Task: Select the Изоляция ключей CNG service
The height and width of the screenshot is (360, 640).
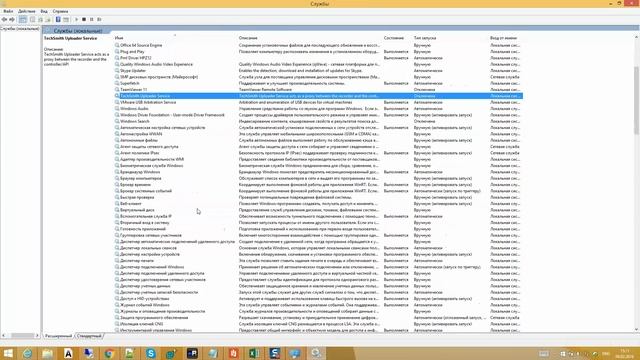Action: (142, 324)
